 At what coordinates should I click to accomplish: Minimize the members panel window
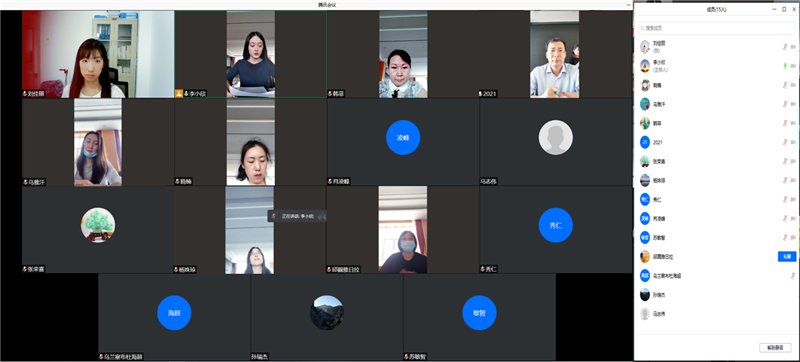pyautogui.click(x=774, y=9)
